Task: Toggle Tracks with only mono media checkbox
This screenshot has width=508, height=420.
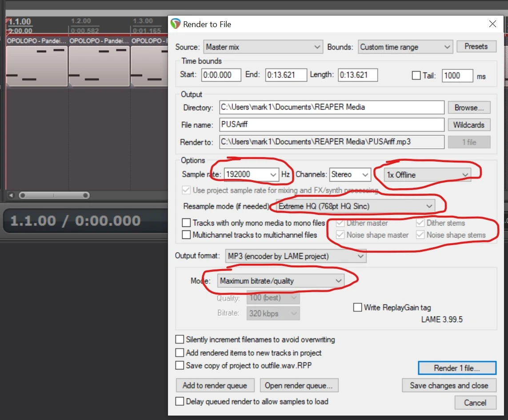Action: [186, 223]
